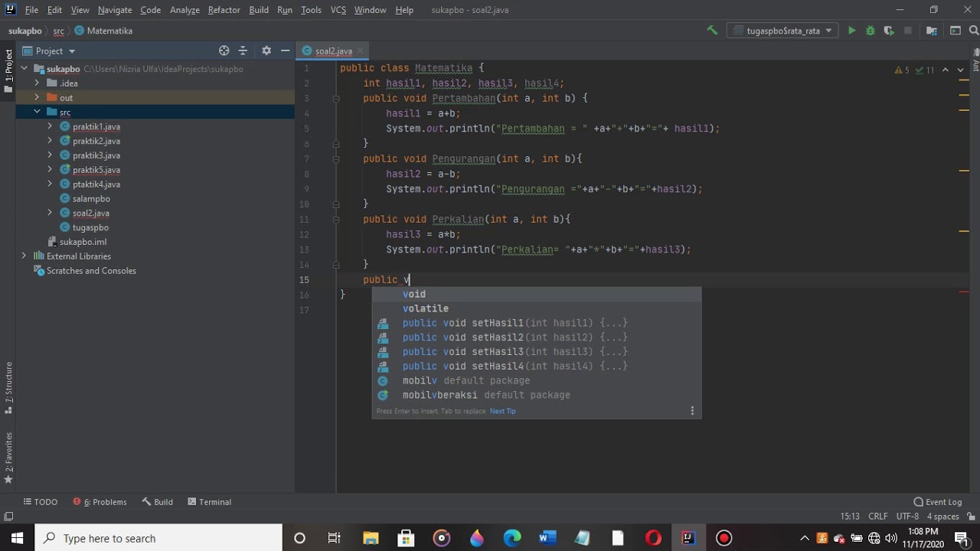Click the CRLF line separator indicator

pos(878,517)
